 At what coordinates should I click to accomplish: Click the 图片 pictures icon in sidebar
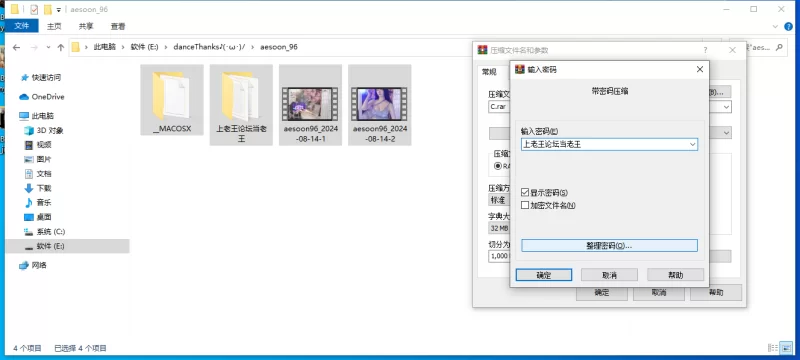(x=29, y=159)
